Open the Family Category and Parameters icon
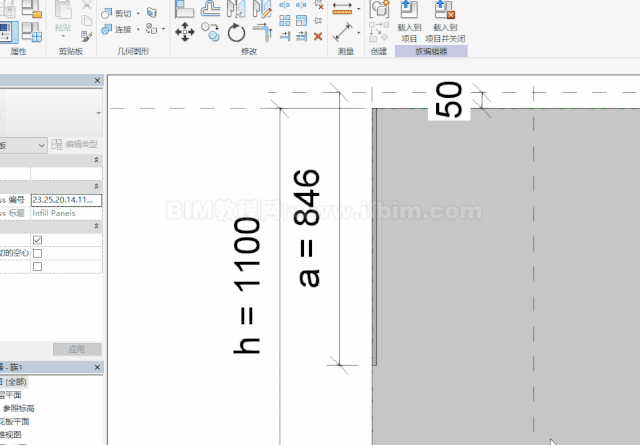 32,32
